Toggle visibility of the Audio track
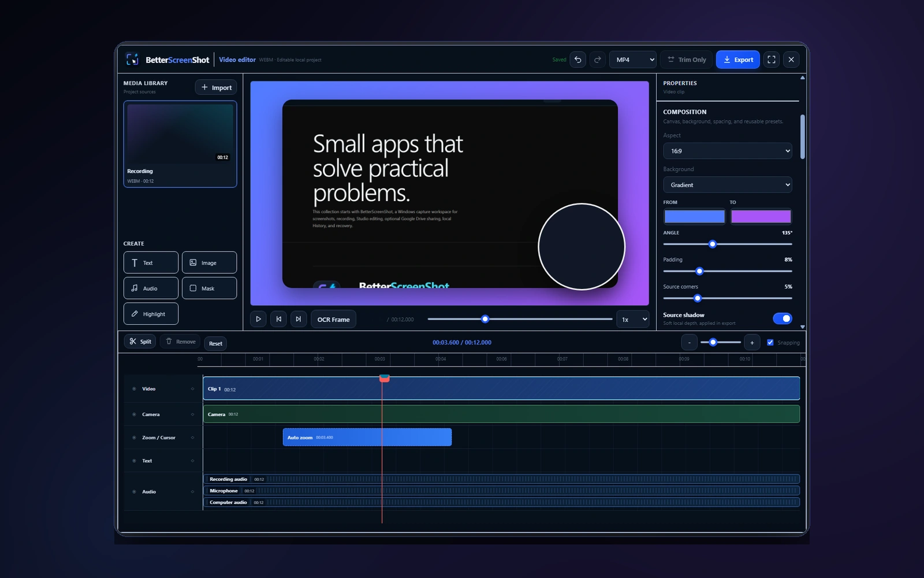The image size is (924, 578). pyautogui.click(x=134, y=492)
